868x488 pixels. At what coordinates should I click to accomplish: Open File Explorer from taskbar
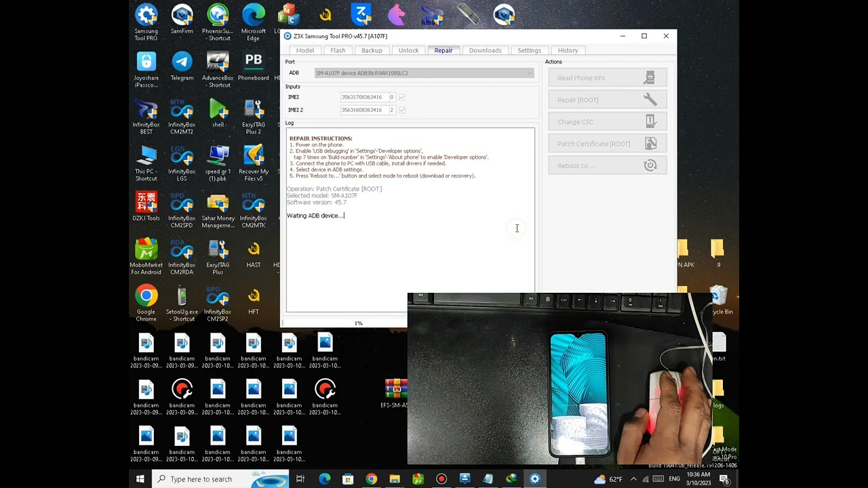pyautogui.click(x=395, y=479)
